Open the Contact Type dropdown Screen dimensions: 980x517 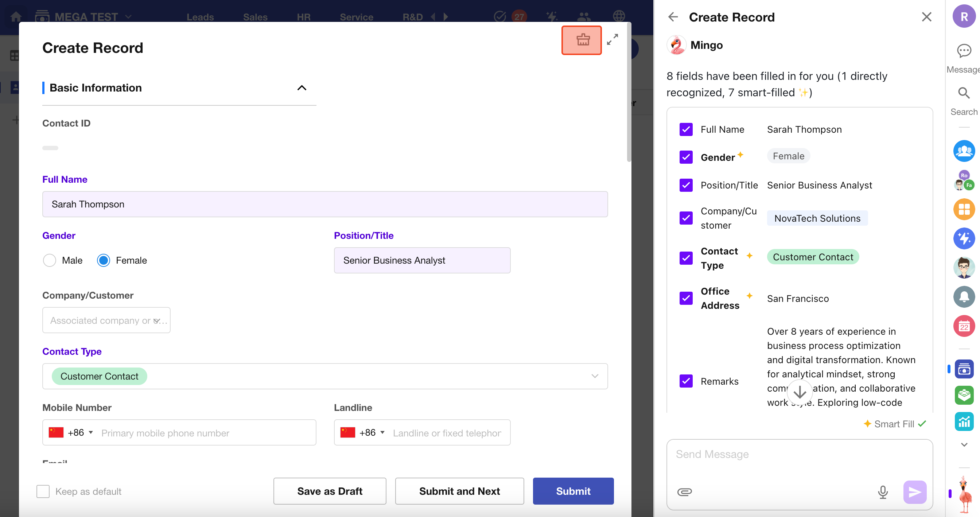coord(595,376)
